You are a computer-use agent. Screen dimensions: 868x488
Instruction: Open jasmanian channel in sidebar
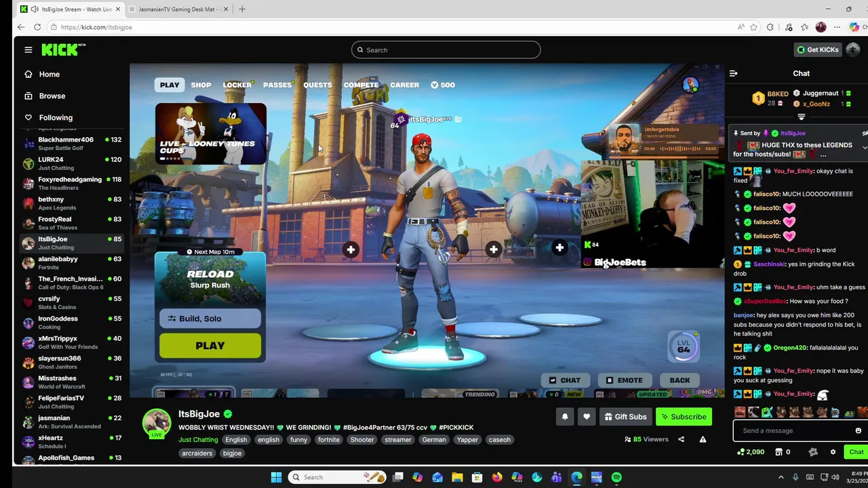(x=72, y=422)
